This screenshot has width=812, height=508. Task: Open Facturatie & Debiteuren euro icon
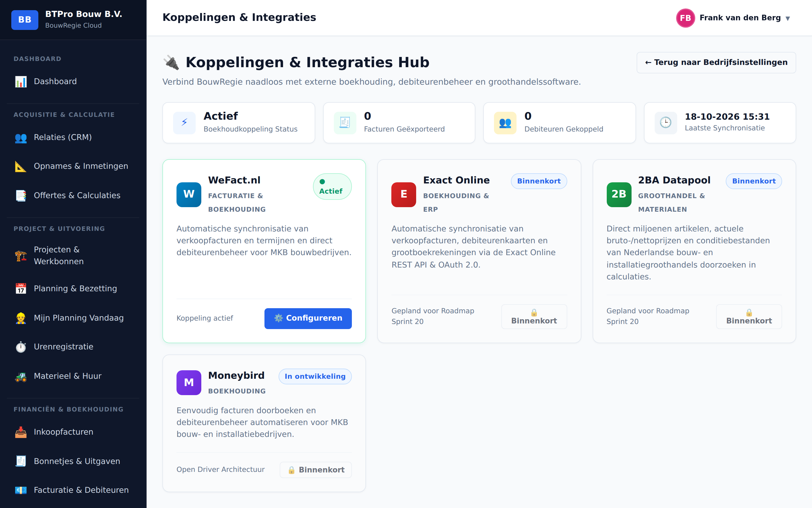pos(21,490)
